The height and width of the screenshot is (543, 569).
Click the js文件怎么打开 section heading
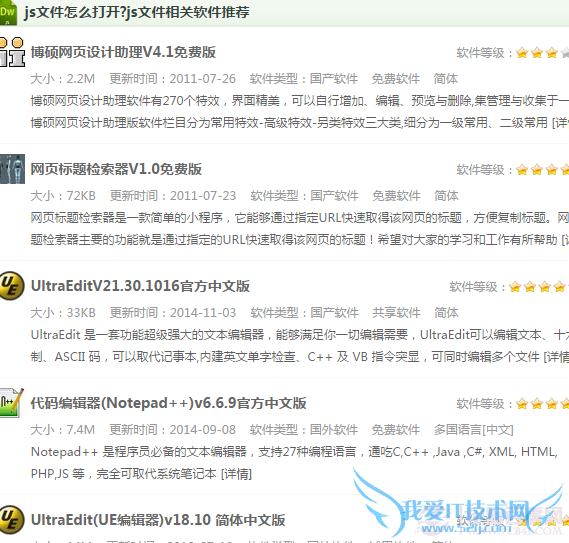click(136, 12)
